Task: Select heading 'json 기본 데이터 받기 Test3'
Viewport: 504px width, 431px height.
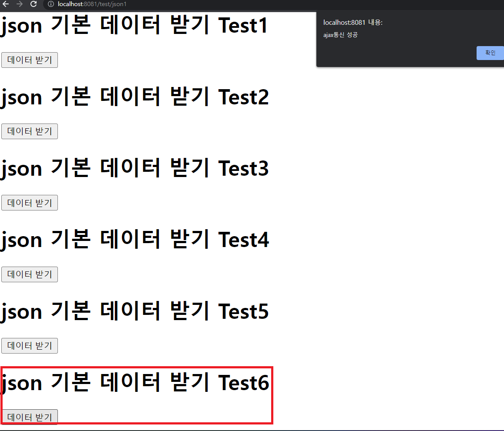Action: (134, 168)
